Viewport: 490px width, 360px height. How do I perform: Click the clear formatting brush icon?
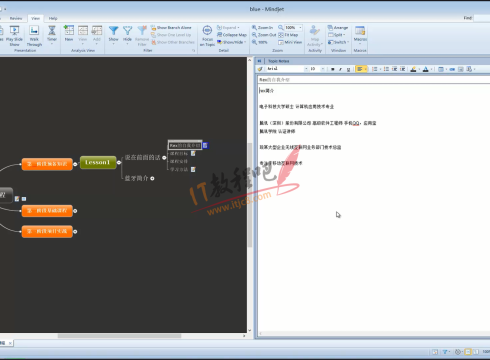coord(260,69)
